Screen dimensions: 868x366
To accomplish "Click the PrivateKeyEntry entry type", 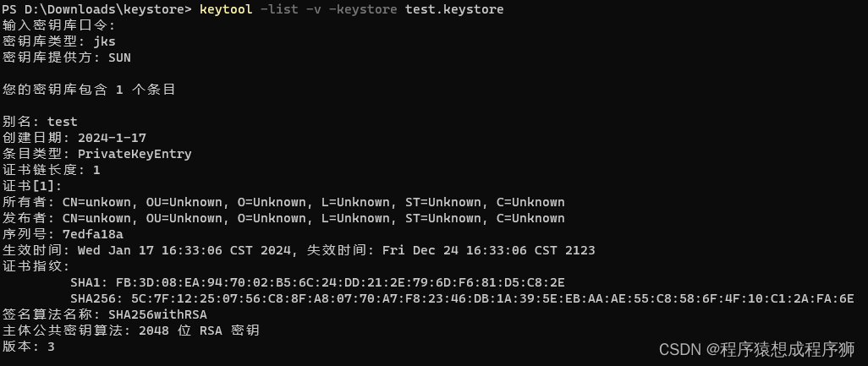I will tap(135, 154).
